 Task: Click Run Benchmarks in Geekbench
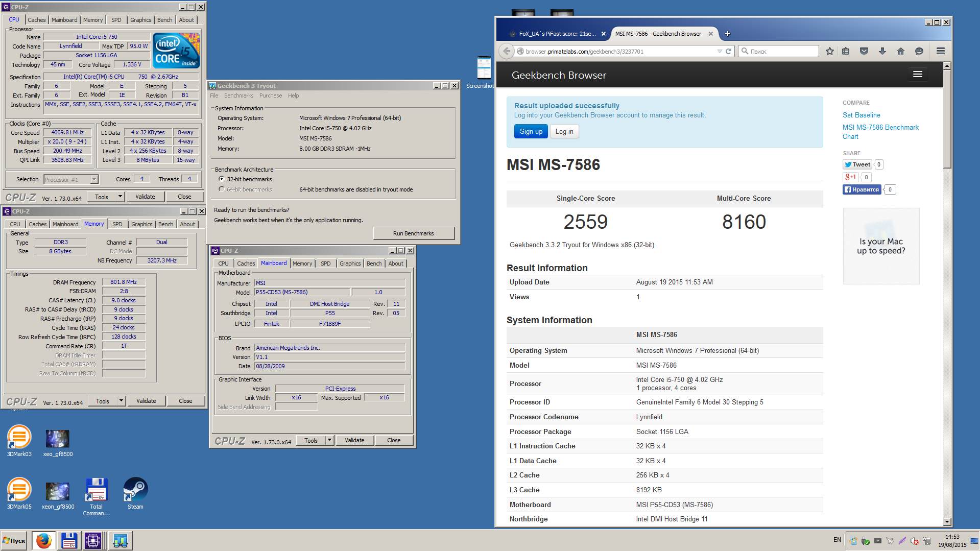414,233
